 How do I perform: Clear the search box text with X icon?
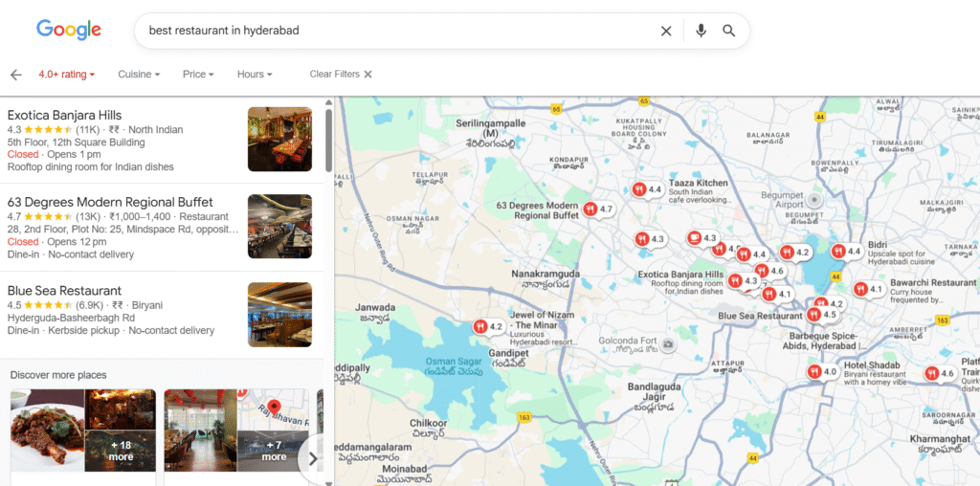(666, 31)
